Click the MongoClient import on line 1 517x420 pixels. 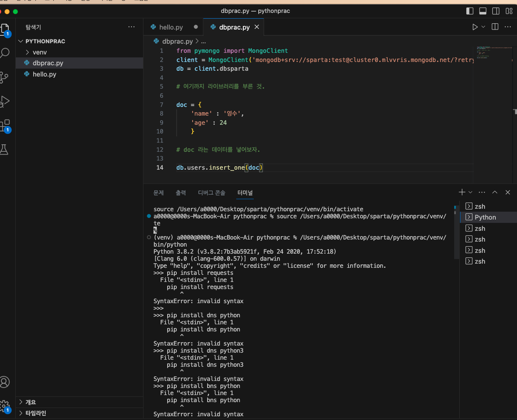click(x=268, y=51)
